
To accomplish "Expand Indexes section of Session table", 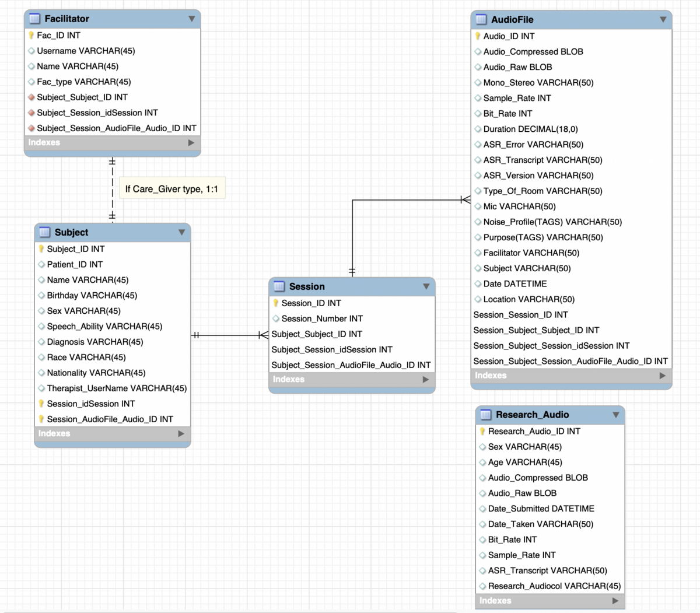I will pyautogui.click(x=426, y=379).
